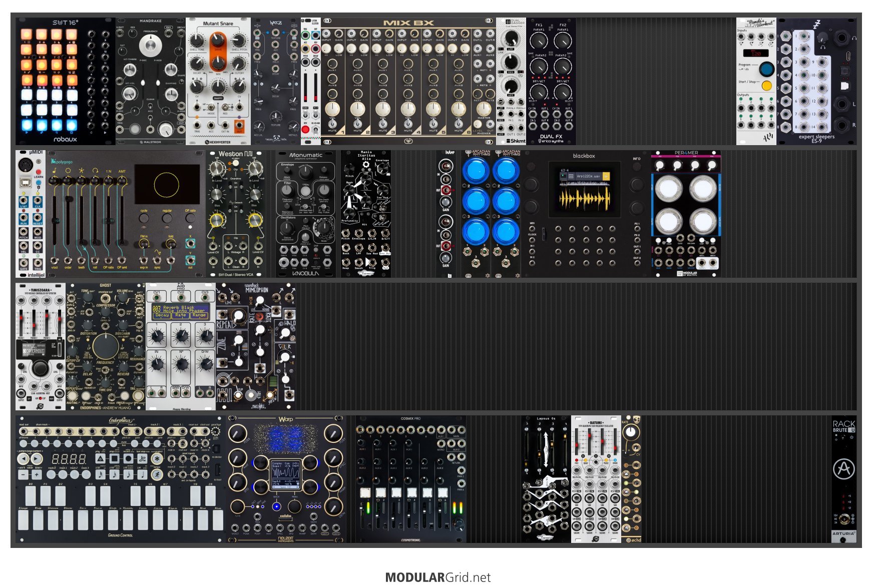
Task: Click the first red slider on Batumi
Action: (x=578, y=444)
